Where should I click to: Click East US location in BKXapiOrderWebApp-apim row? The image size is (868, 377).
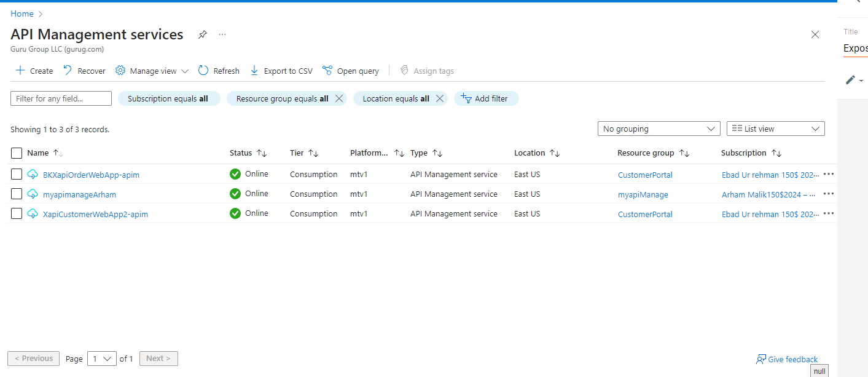(527, 175)
